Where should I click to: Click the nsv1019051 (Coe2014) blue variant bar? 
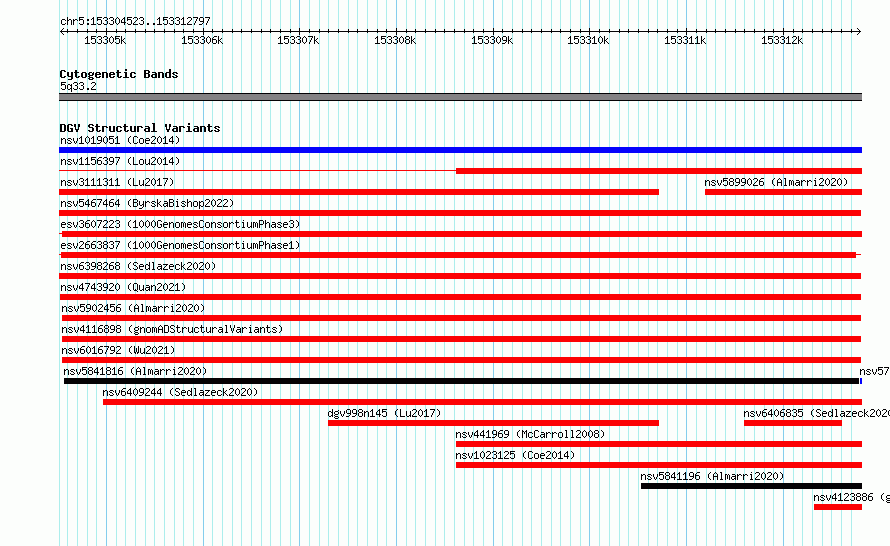point(460,150)
